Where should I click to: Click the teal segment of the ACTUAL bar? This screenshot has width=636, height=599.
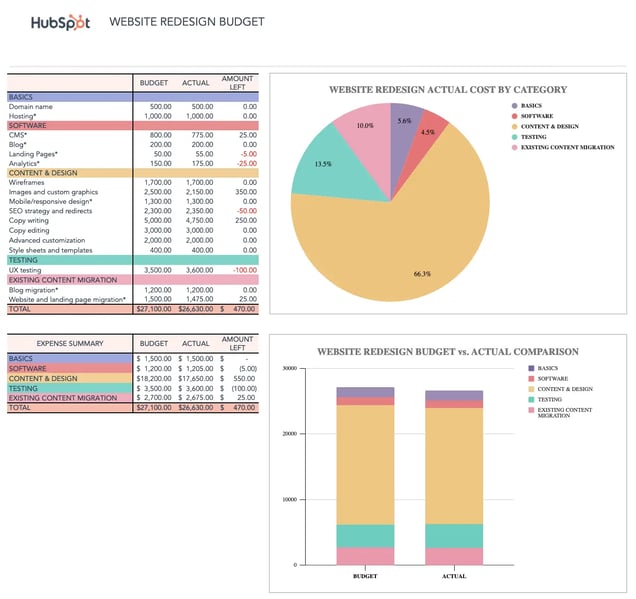pos(454,536)
